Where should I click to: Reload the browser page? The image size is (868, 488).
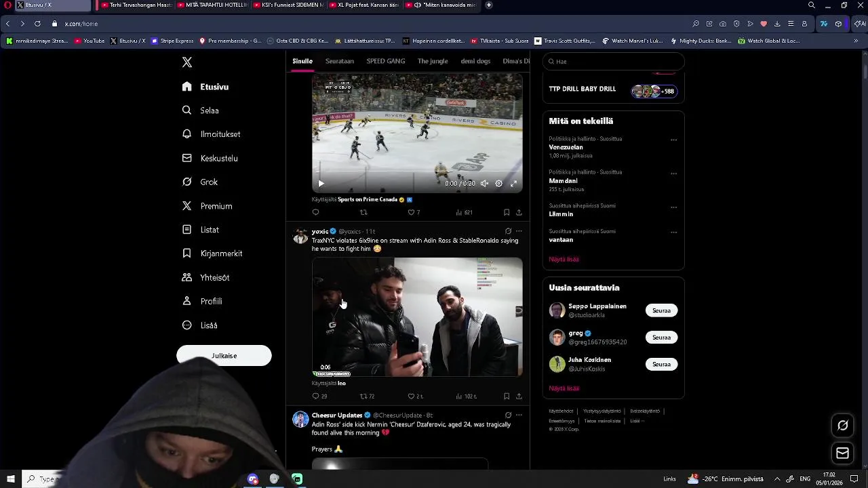pyautogui.click(x=37, y=24)
